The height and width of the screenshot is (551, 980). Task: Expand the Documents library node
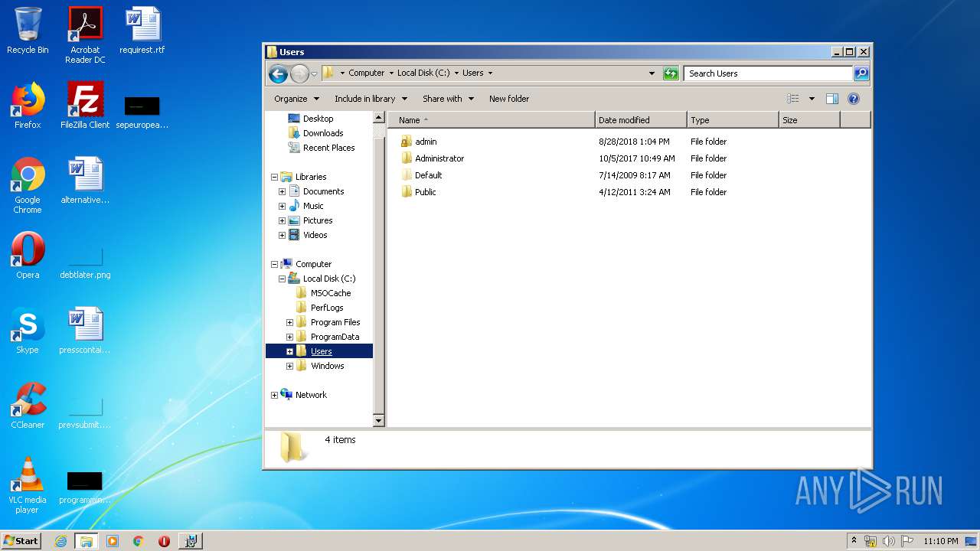point(282,191)
